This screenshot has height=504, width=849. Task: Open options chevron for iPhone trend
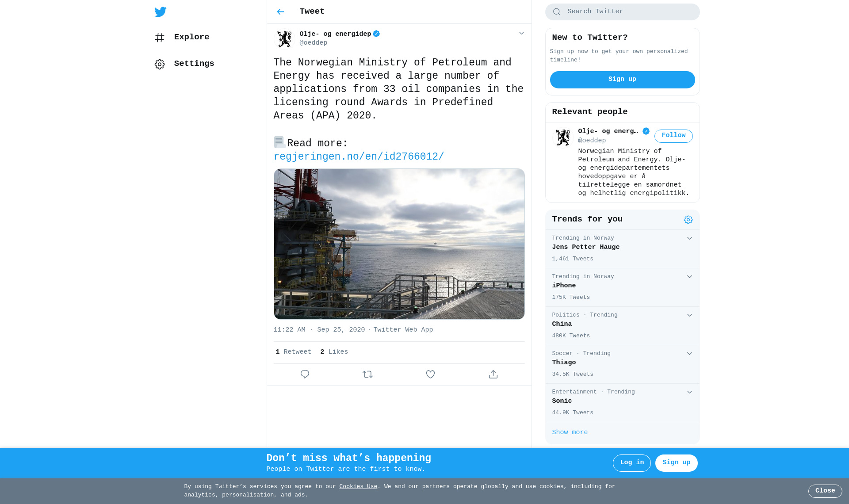[689, 277]
